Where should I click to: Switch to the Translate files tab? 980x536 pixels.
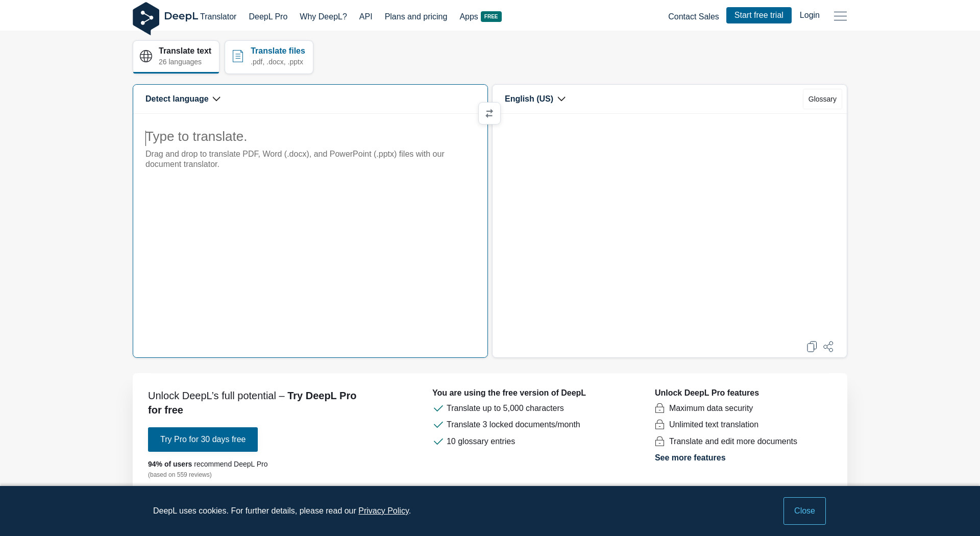click(x=269, y=57)
